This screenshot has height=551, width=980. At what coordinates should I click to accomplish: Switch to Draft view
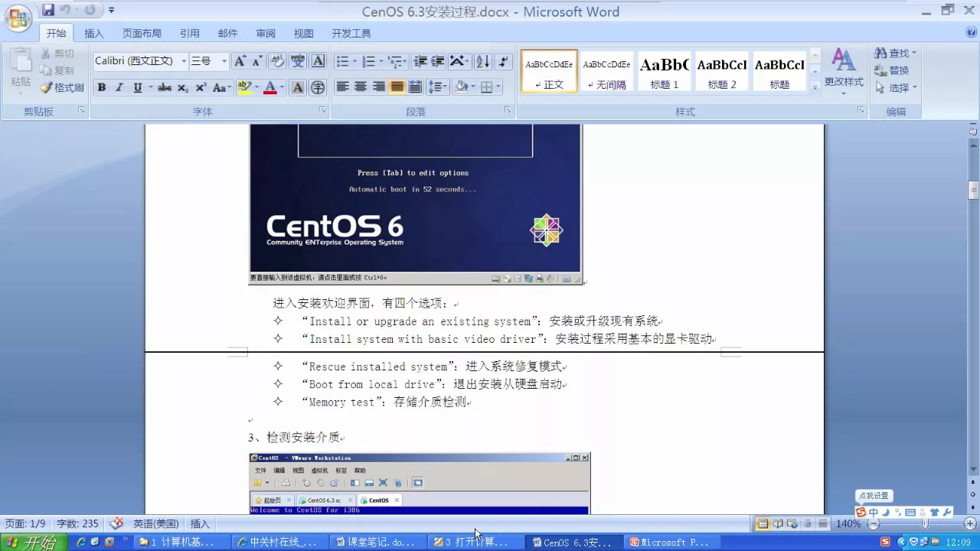(x=822, y=523)
